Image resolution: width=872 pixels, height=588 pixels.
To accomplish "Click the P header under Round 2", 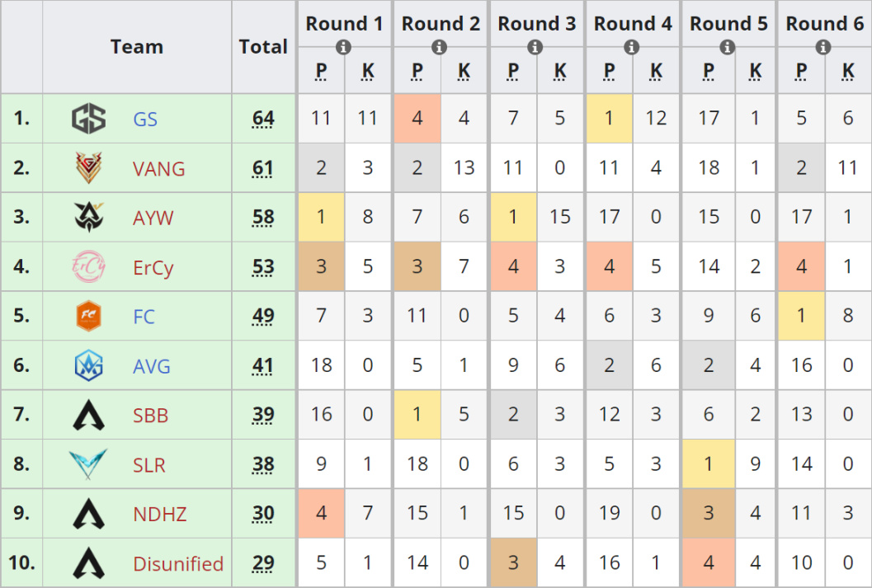I will coord(416,71).
